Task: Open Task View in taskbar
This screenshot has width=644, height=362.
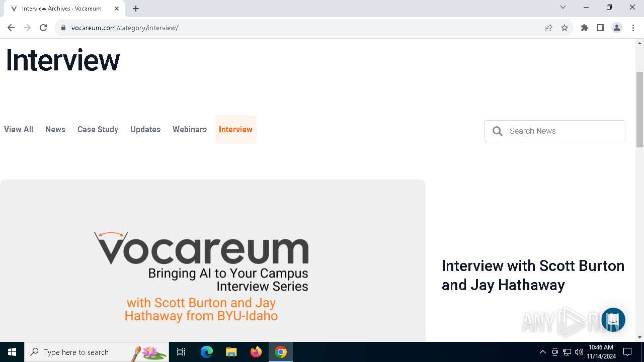Action: [x=181, y=352]
